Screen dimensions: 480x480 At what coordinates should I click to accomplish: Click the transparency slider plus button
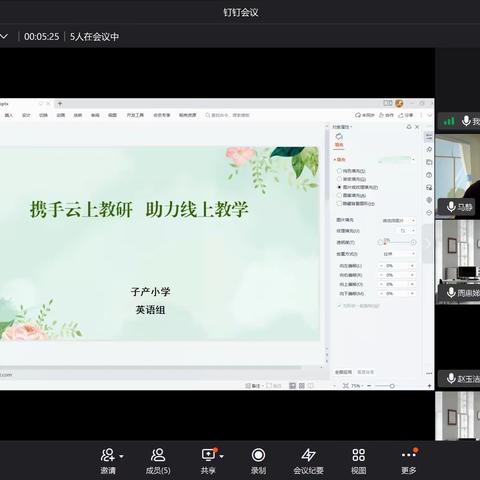tap(413, 242)
